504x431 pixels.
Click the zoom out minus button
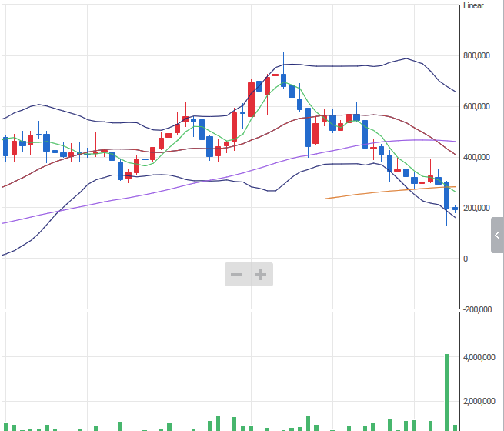(x=236, y=275)
